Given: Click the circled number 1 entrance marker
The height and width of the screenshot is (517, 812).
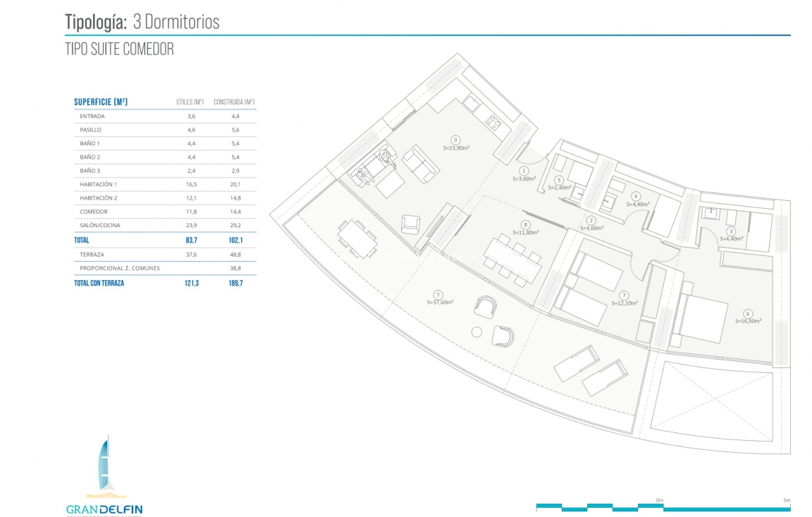Looking at the screenshot, I should click(x=524, y=171).
